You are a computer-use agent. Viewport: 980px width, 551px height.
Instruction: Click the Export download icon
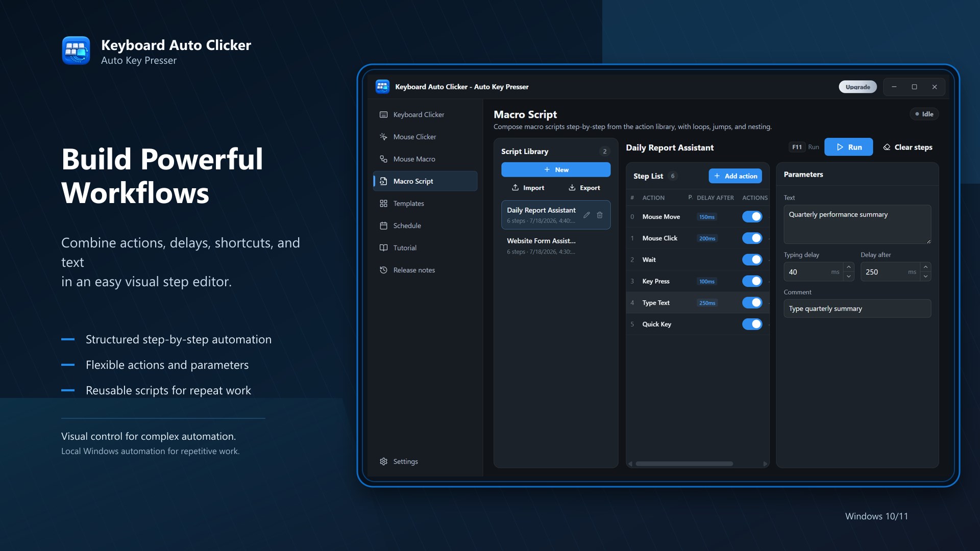[x=572, y=188]
